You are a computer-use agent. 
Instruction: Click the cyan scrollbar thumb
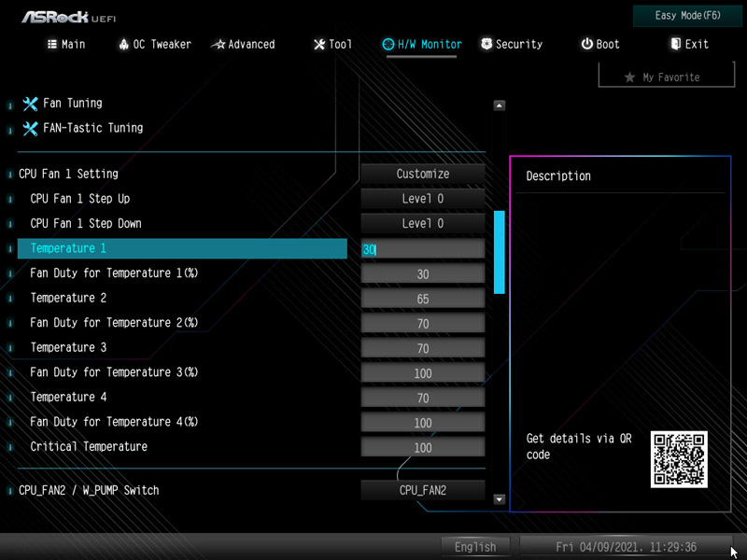[500, 252]
